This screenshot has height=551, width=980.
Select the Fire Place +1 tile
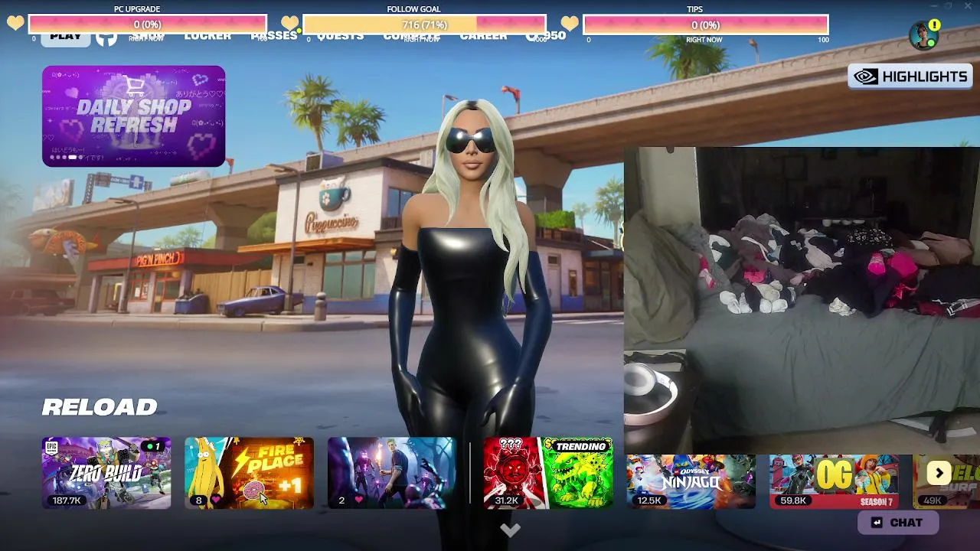pos(249,473)
